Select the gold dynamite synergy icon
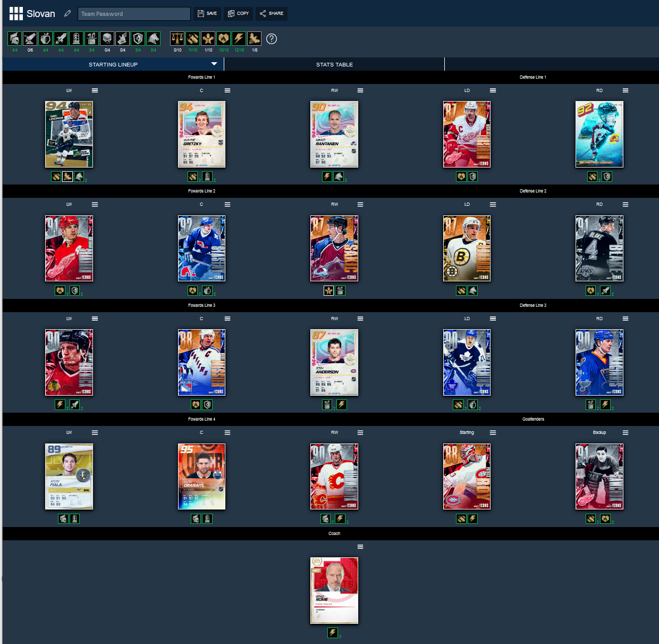Image resolution: width=659 pixels, height=644 pixels. (193, 38)
